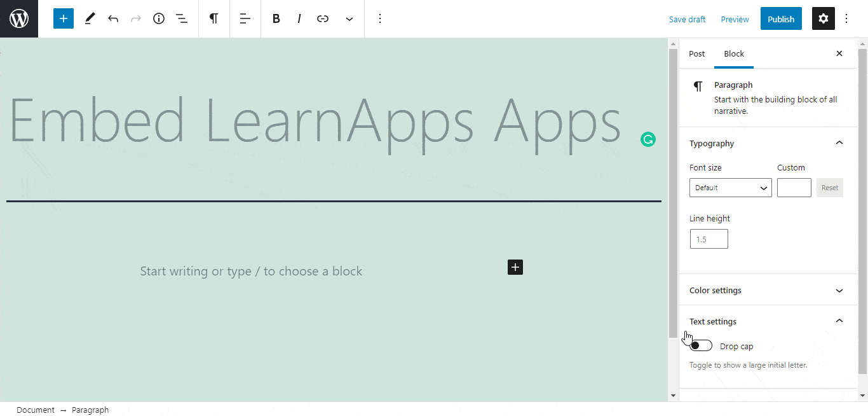Publish the post
This screenshot has width=868, height=416.
coord(781,19)
